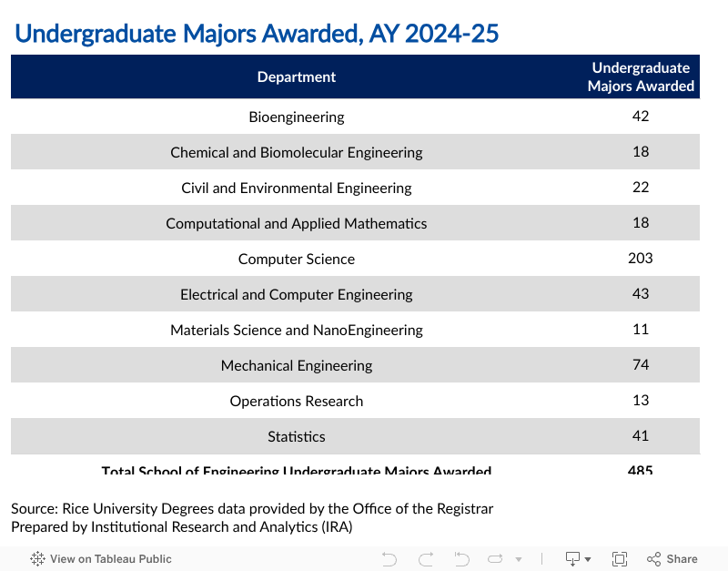Open the replay speed dropdown arrow
The image size is (728, 571).
click(519, 558)
